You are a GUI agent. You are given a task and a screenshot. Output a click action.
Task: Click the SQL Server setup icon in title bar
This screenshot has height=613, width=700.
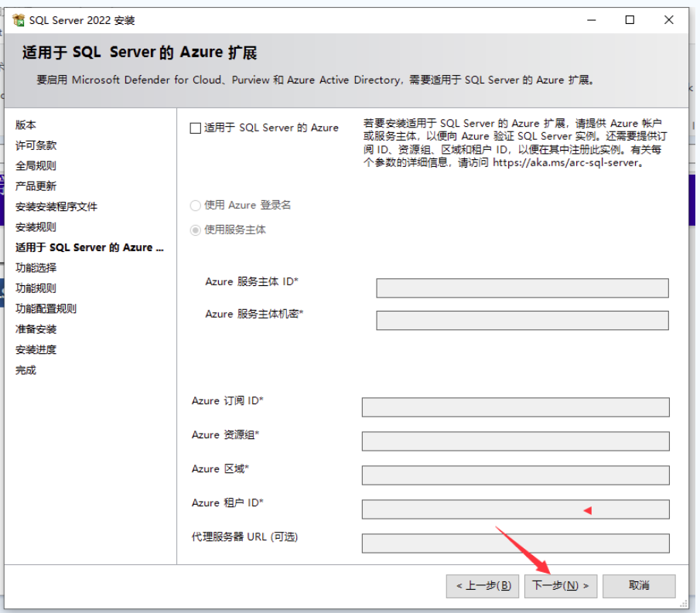[x=19, y=20]
